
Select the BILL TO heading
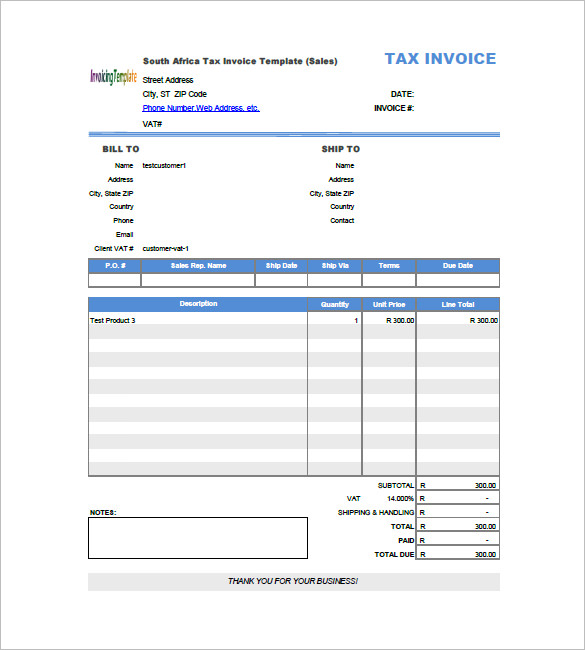(x=121, y=149)
